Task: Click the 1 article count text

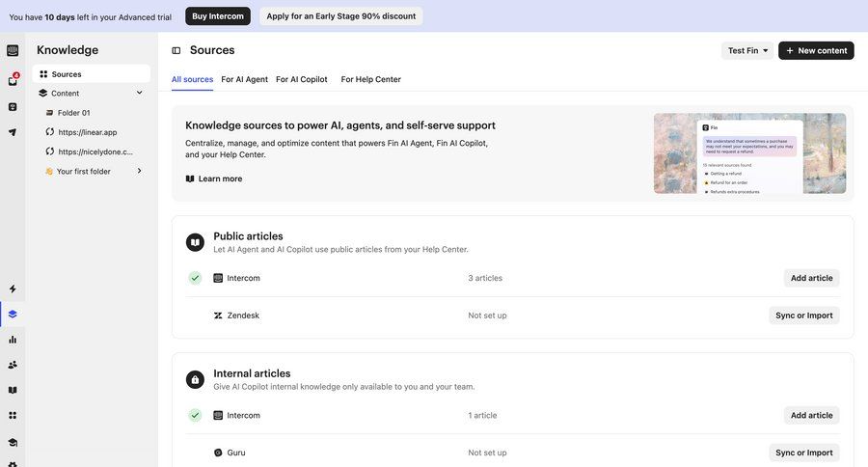Action: tap(482, 416)
